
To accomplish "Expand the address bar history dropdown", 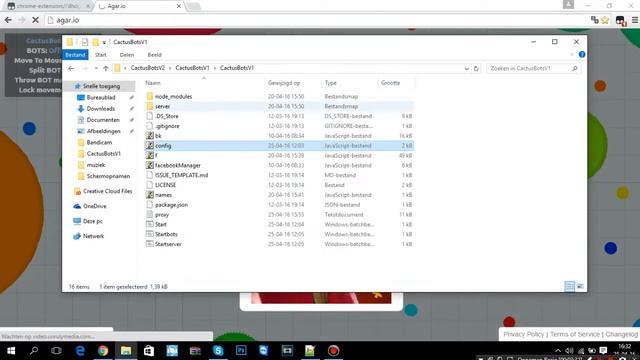I will (467, 69).
